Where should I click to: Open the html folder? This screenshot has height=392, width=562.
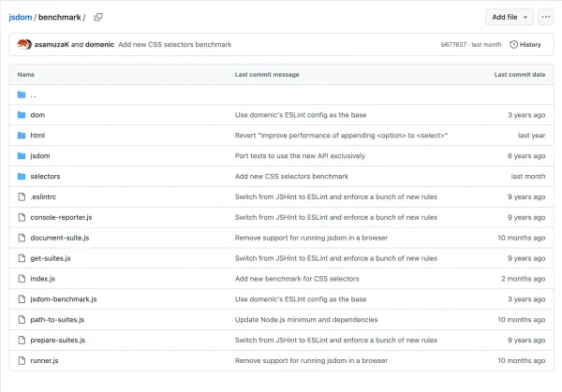click(37, 136)
